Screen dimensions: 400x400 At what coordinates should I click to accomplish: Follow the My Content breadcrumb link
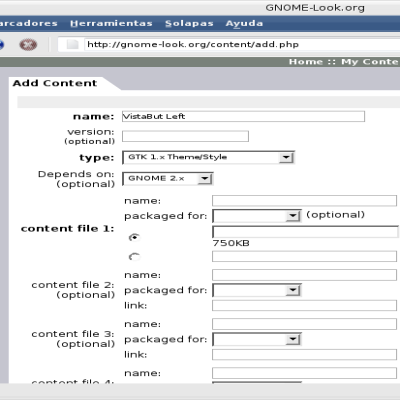[x=370, y=62]
